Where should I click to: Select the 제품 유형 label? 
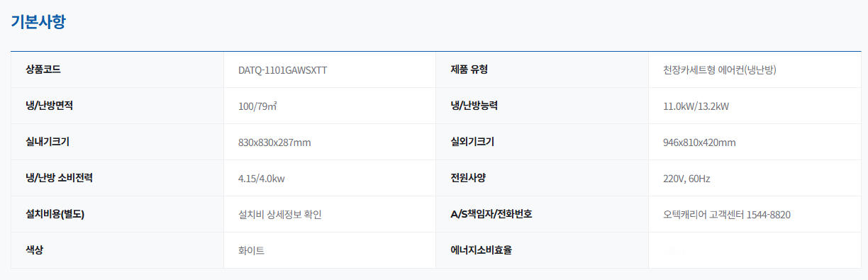click(x=469, y=69)
